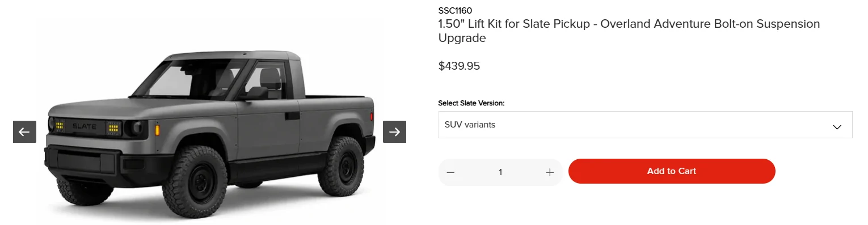This screenshot has width=868, height=225.
Task: Click the SLATE grille badge on the truck
Action: click(84, 126)
